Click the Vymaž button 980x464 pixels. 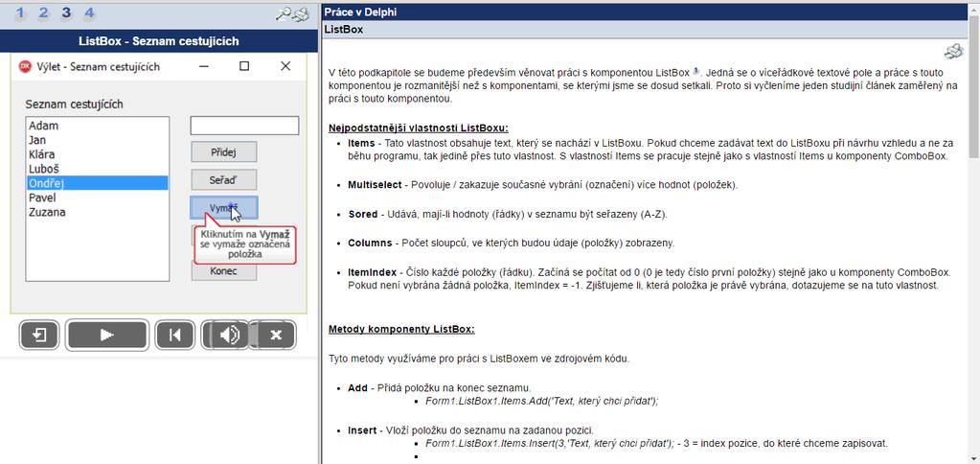(x=223, y=208)
